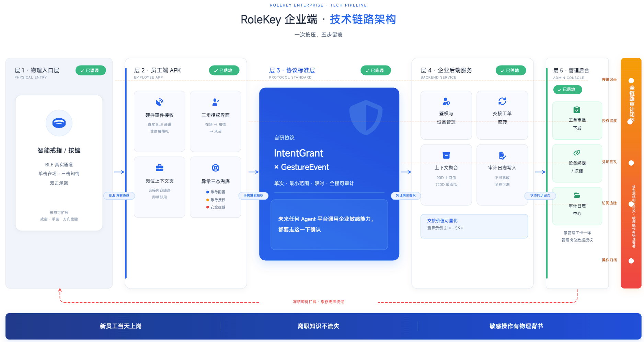
Task: Click the 操作归档 dot on the audit bar
Action: (x=631, y=261)
